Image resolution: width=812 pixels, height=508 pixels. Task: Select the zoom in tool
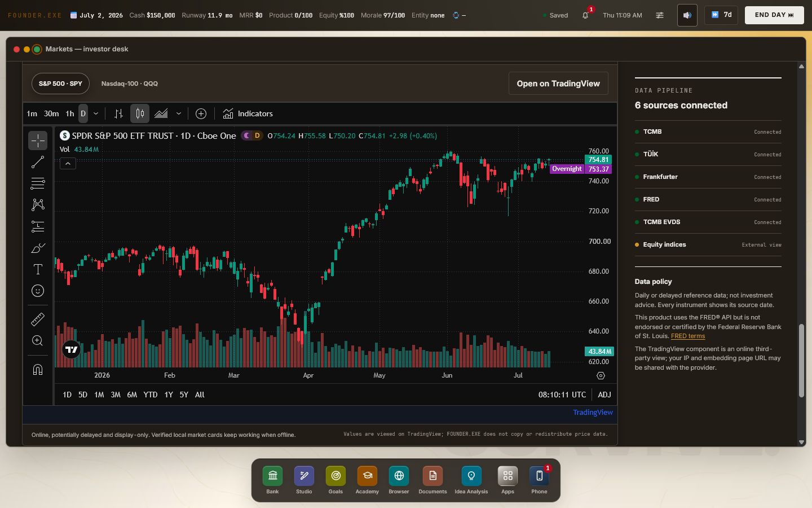coord(38,341)
